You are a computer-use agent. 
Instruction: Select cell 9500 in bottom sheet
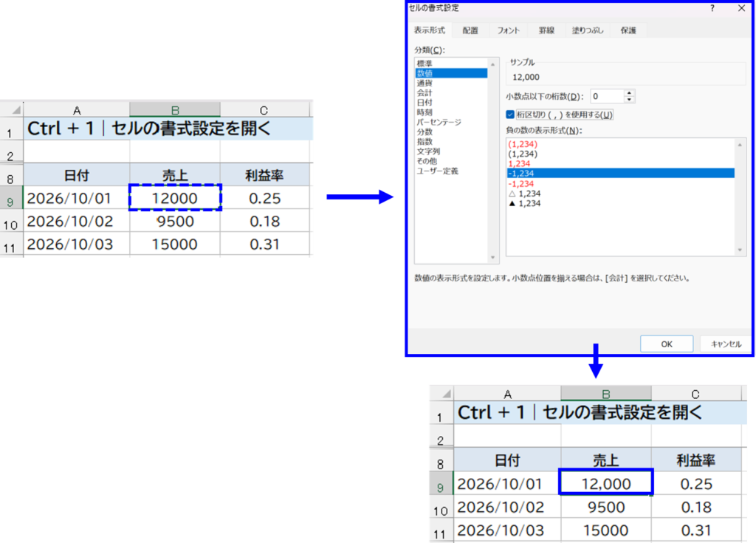click(606, 507)
